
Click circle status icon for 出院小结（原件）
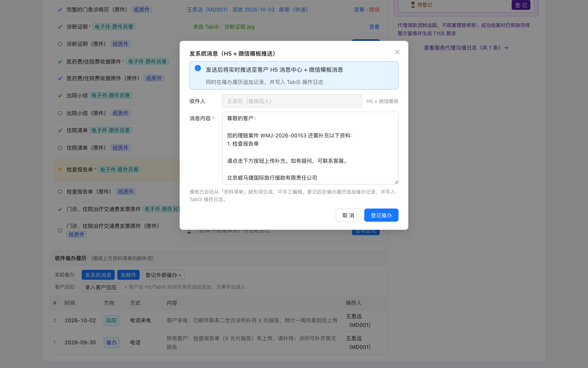pyautogui.click(x=60, y=113)
